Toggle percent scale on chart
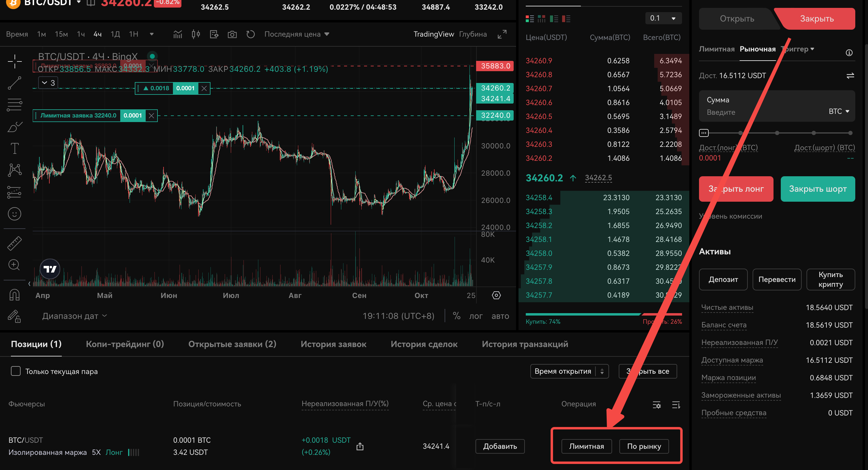This screenshot has height=470, width=868. 457,316
